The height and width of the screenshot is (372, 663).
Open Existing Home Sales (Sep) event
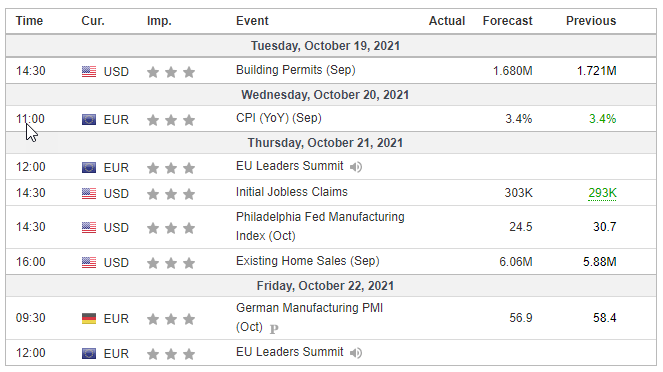[x=307, y=261]
